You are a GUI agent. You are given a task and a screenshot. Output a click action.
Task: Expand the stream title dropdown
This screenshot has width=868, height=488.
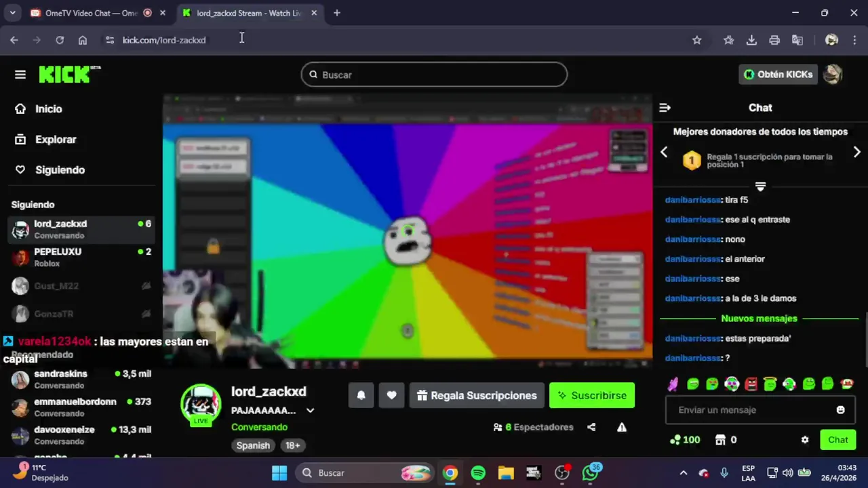coord(310,411)
